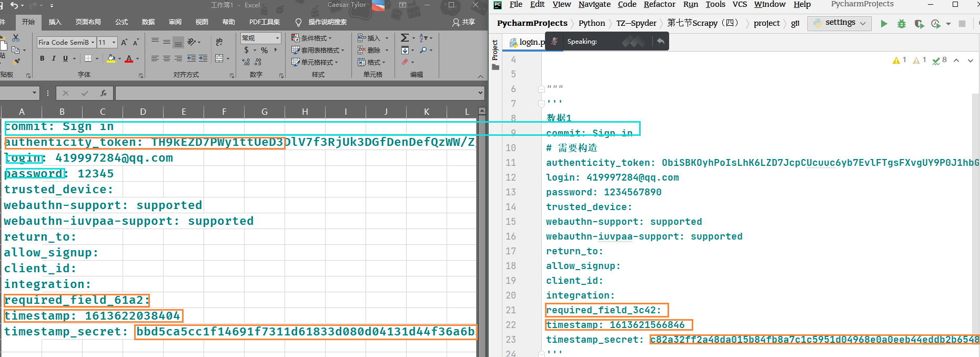Click the Decrease Indent icon in Excel

pos(191,58)
